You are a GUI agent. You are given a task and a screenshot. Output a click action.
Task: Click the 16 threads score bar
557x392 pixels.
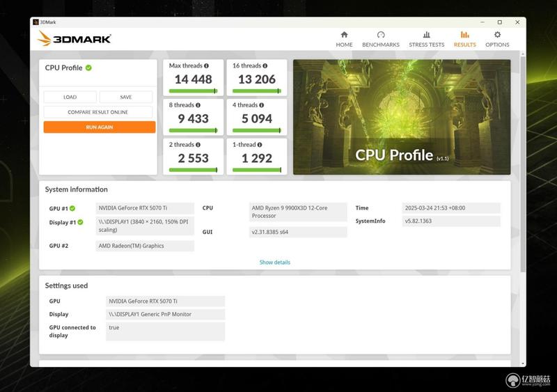click(257, 91)
